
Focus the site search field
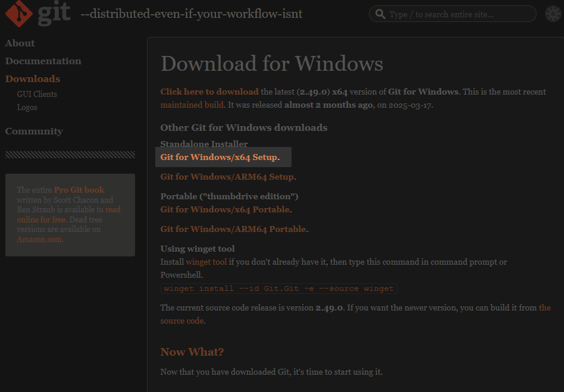[453, 14]
